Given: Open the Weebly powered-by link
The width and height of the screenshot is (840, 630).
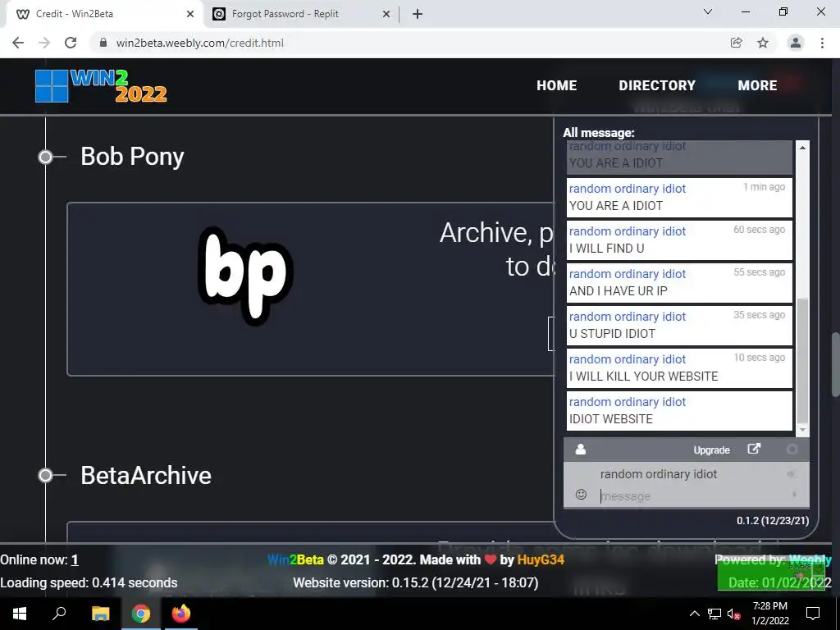Looking at the screenshot, I should click(810, 559).
